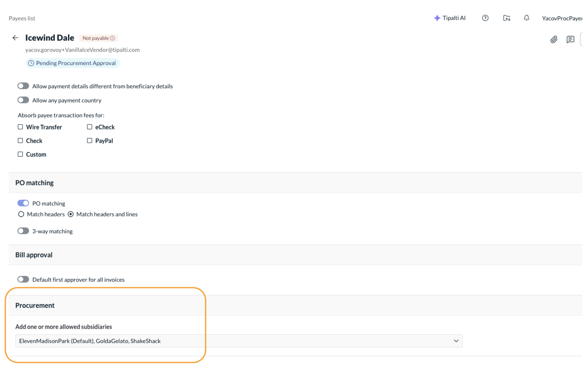The image size is (588, 366).
Task: Tick the PayPal fee checkbox
Action: coord(89,140)
